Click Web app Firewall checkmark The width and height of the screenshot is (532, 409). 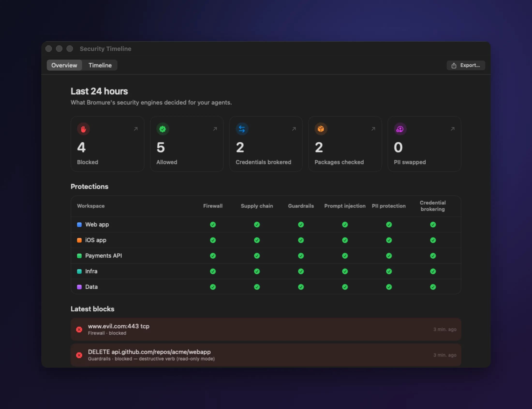[213, 225]
